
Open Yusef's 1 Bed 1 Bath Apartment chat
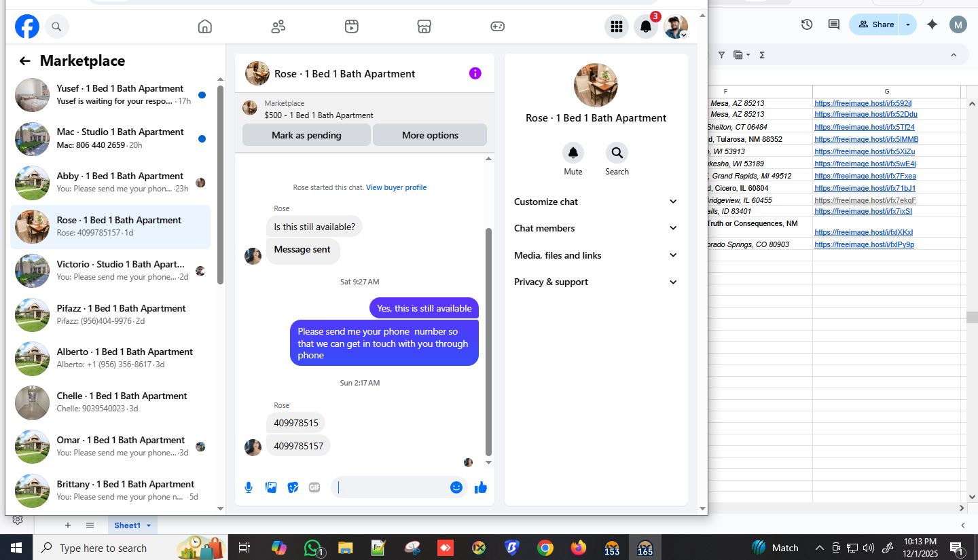click(110, 95)
